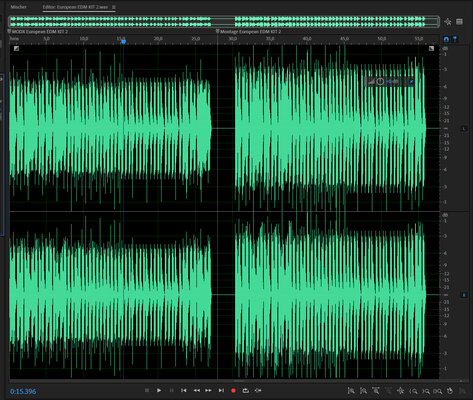
Task: Click the timeline ruler at 30.0 seconds
Action: pyautogui.click(x=233, y=39)
